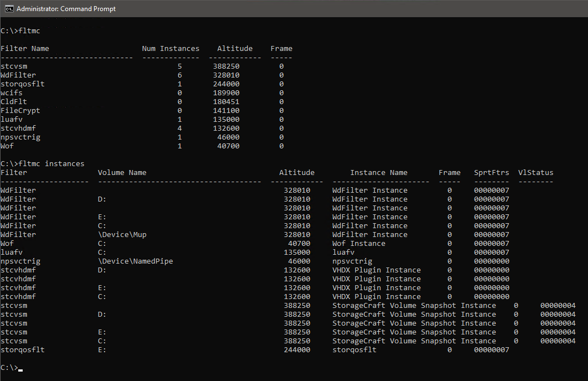588x381 pixels.
Task: Click '\Device\NamedPipe' volume name
Action: coord(136,261)
